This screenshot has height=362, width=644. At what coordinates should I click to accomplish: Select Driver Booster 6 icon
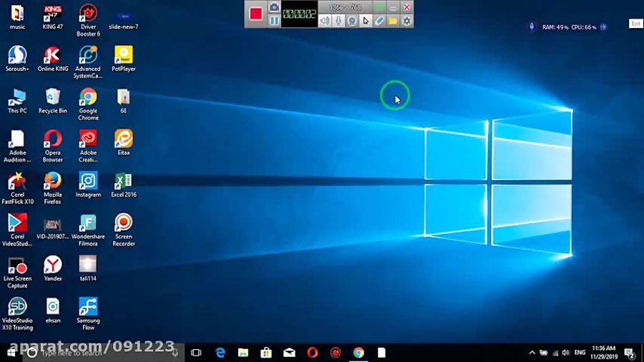tap(88, 21)
